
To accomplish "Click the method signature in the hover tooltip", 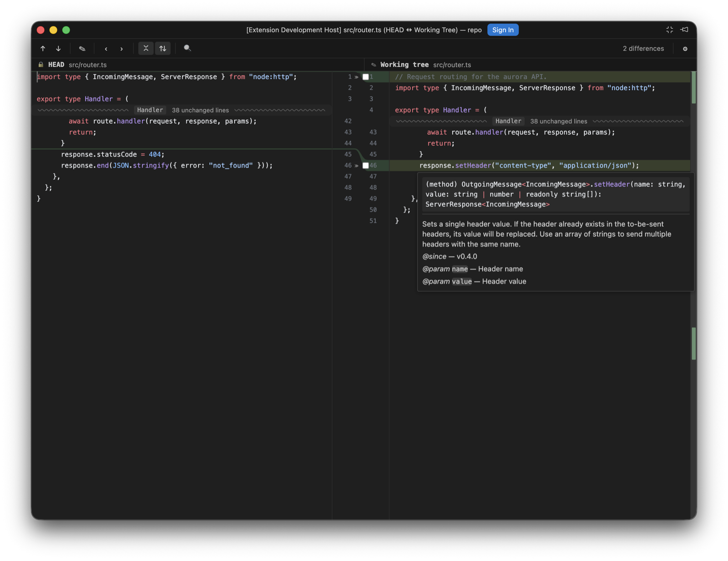I will pos(555,194).
